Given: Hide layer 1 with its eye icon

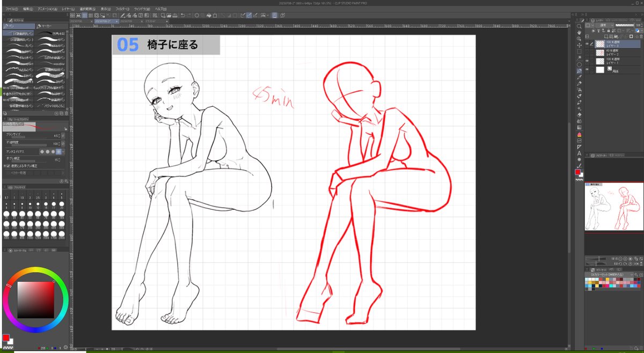Looking at the screenshot, I should pyautogui.click(x=588, y=61).
